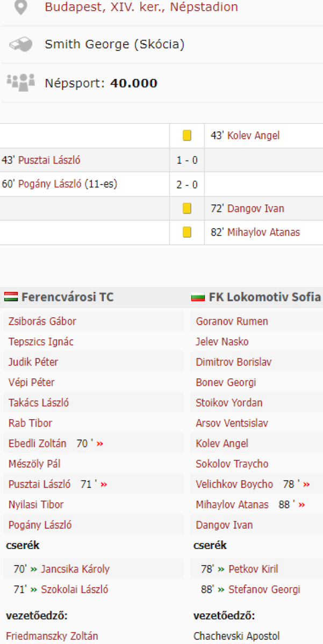The image size is (323, 644).
Task: Click substitution arrow next to Velichkov Boycho
Action: pyautogui.click(x=306, y=485)
